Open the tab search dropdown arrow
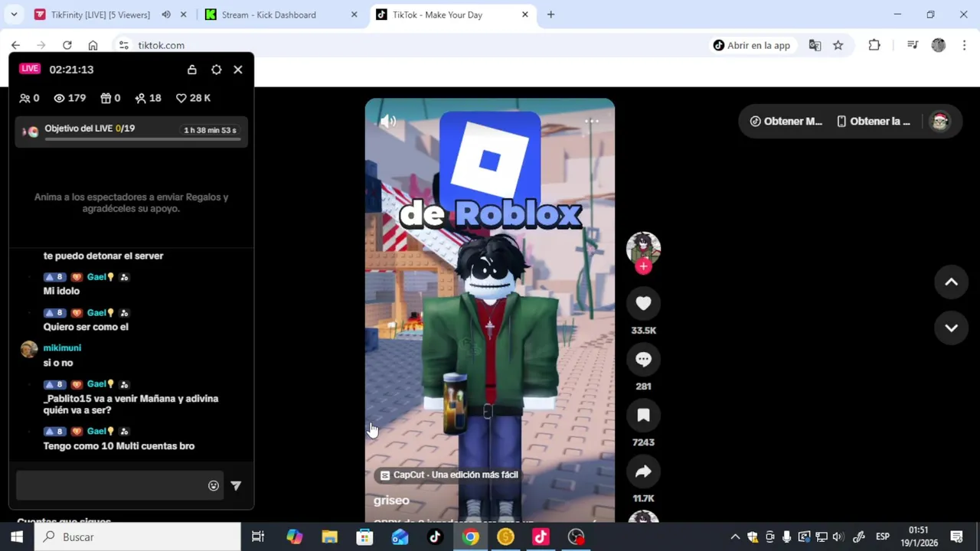Viewport: 980px width, 551px height. (14, 15)
